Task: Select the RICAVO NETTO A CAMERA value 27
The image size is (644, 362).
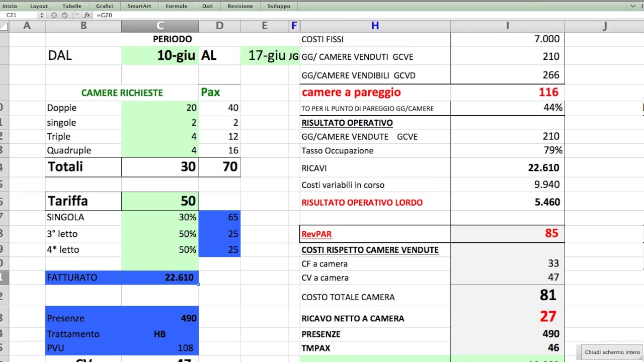Action: coord(507,317)
